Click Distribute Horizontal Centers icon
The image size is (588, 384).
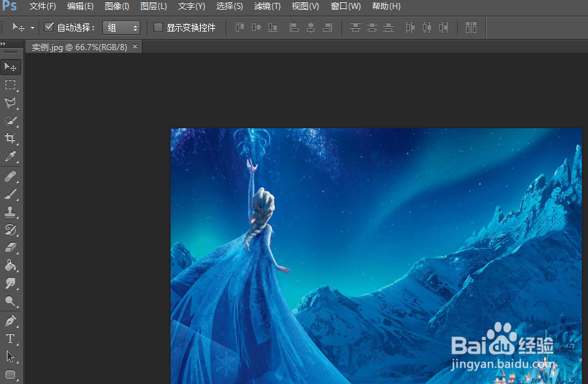(427, 27)
